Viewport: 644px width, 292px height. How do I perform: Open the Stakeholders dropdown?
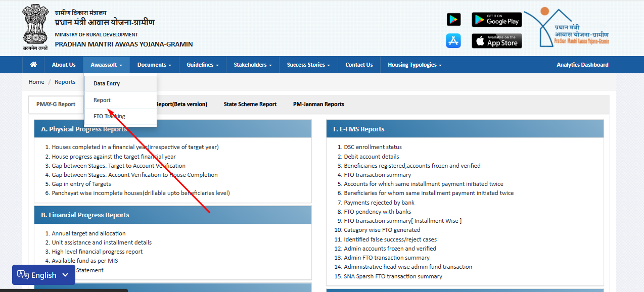(x=253, y=65)
